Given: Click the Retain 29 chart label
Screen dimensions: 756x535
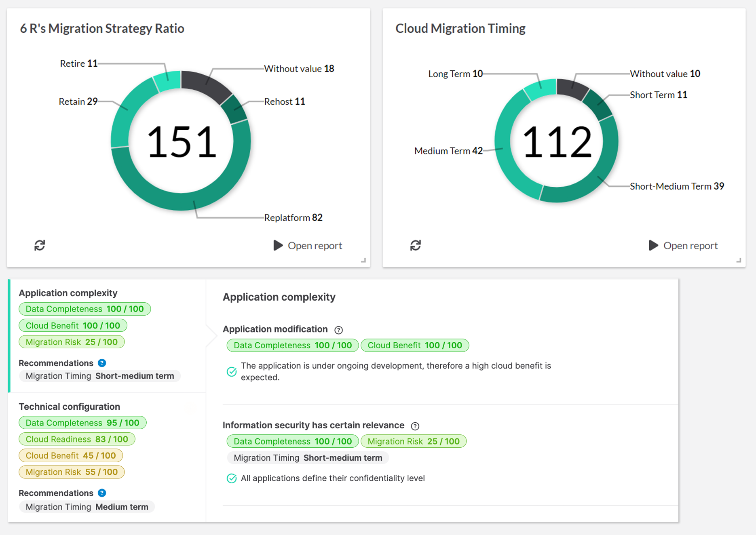Looking at the screenshot, I should 78,101.
